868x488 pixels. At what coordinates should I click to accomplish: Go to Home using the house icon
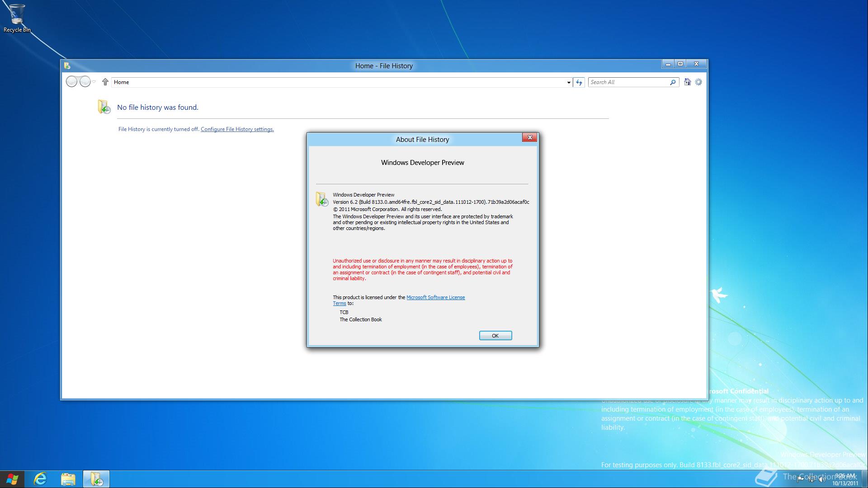(x=687, y=82)
